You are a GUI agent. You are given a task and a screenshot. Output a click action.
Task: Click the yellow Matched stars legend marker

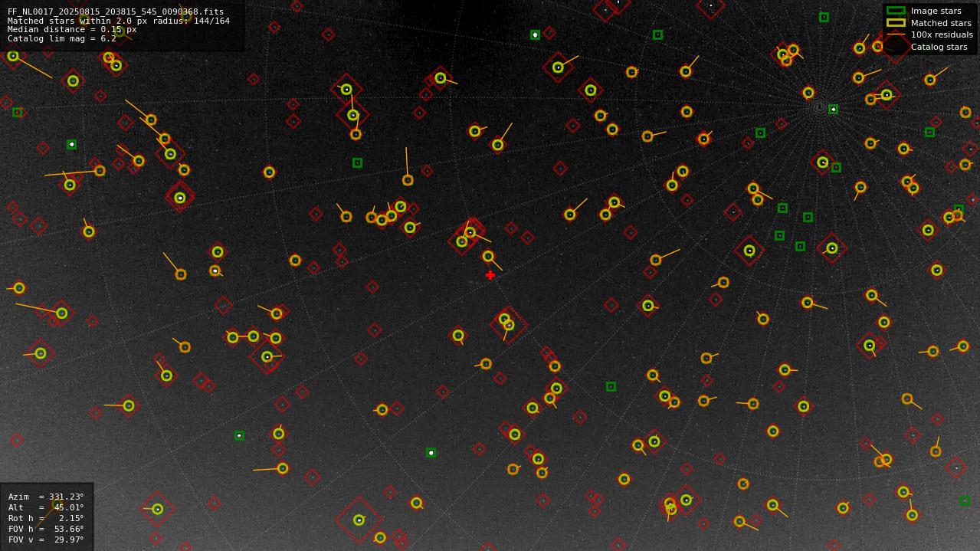[896, 23]
